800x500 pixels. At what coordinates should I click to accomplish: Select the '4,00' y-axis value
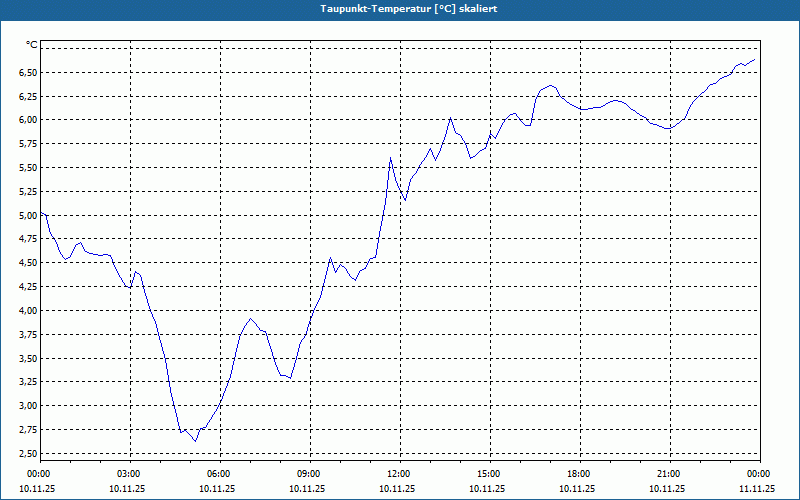click(28, 311)
